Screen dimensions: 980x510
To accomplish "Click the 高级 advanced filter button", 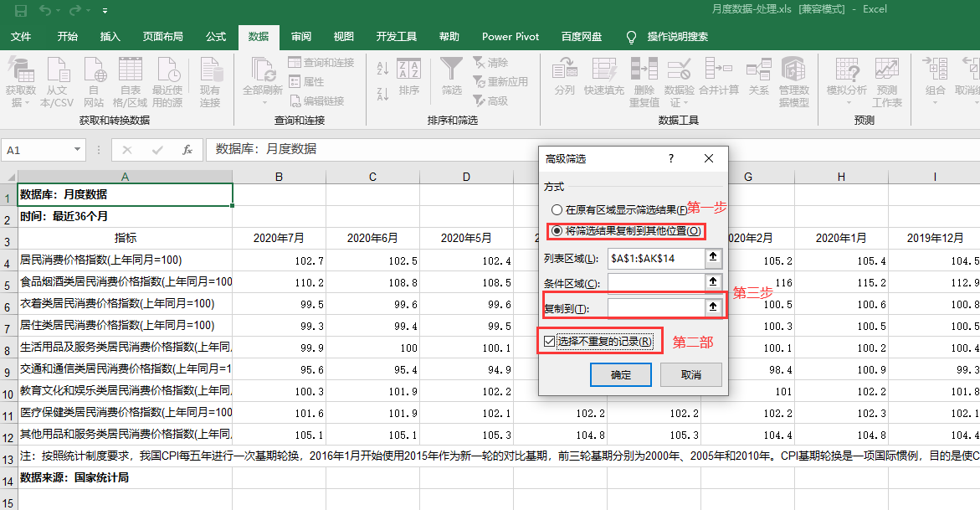I will (490, 100).
